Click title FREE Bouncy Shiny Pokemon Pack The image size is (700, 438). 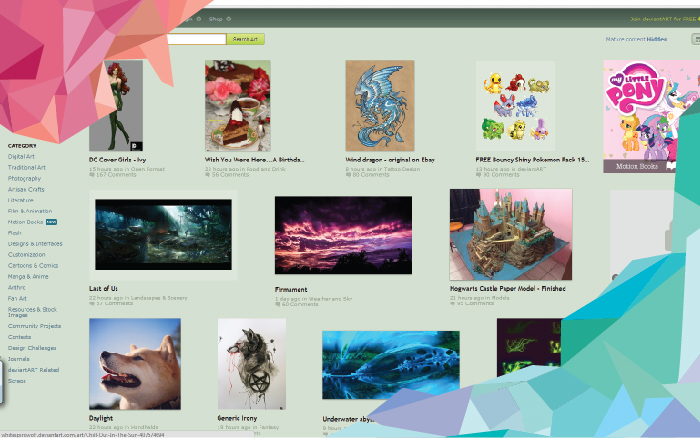532,159
